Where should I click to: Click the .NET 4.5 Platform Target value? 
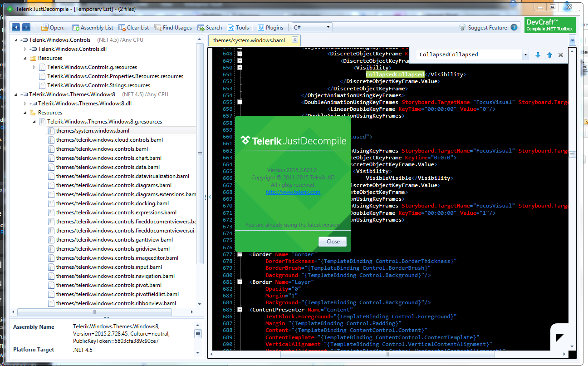click(83, 350)
